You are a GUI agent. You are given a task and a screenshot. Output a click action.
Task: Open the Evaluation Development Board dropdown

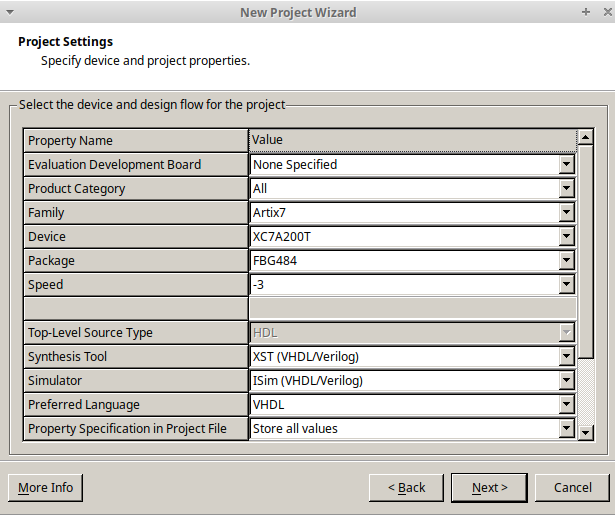[x=566, y=165]
